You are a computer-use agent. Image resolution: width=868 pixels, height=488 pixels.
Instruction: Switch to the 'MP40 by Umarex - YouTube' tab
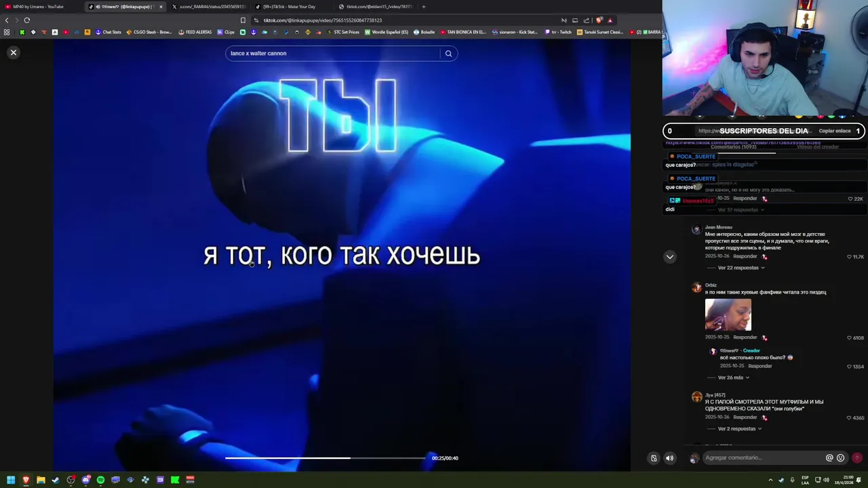pyautogui.click(x=39, y=7)
